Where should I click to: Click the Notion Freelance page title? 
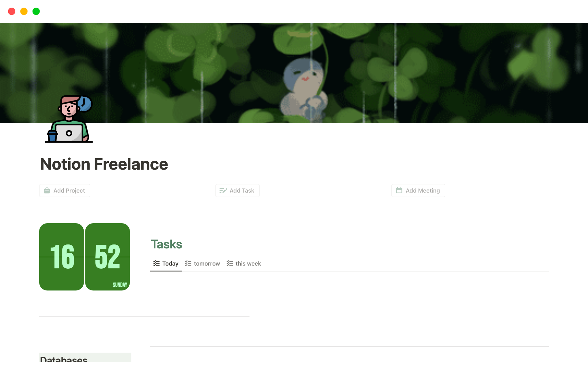click(104, 164)
